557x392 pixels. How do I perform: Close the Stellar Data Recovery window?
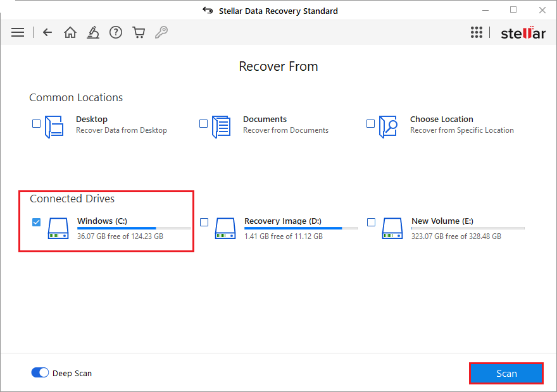[542, 10]
